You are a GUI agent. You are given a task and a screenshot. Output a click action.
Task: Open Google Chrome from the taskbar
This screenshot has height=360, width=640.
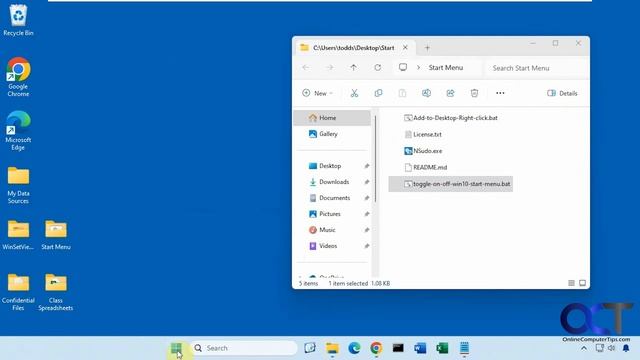click(376, 348)
